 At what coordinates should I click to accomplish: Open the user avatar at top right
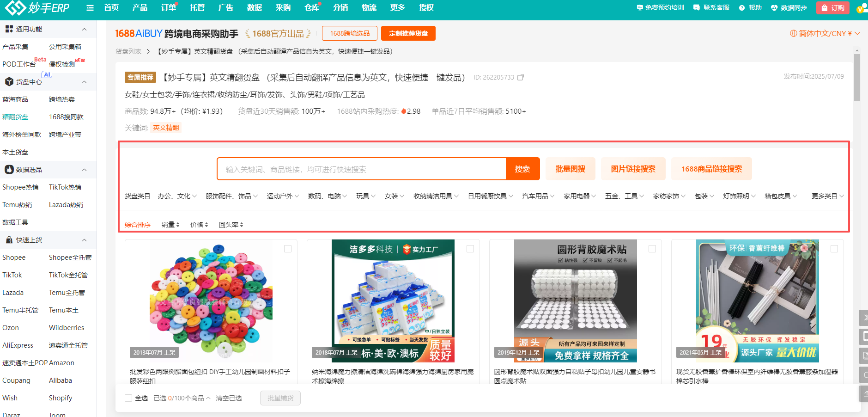(x=862, y=8)
